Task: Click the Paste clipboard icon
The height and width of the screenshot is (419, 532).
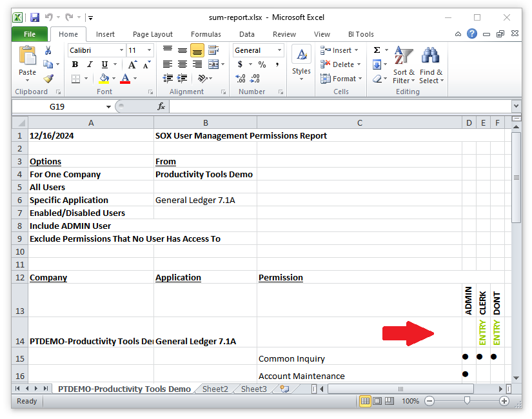Action: pyautogui.click(x=28, y=55)
